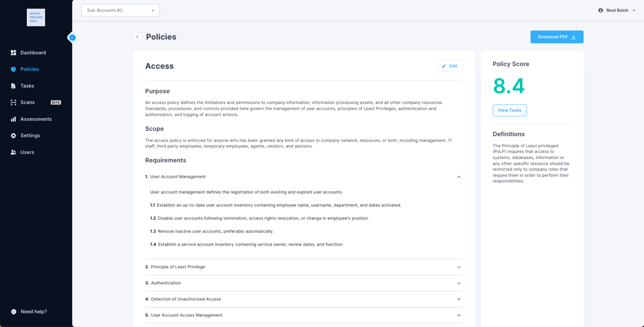644x327 pixels.
Task: Expand Detection of Unauthorized Access
Action: point(458,299)
